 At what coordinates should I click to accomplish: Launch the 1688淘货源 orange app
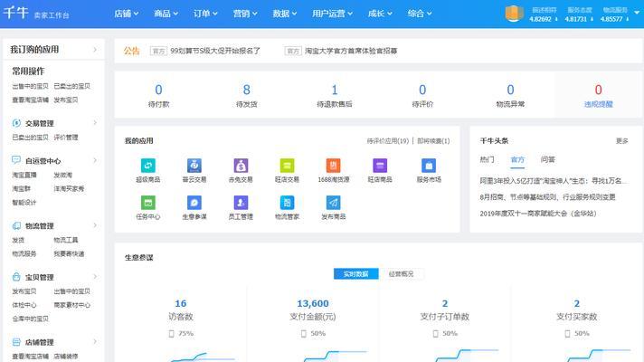click(333, 166)
